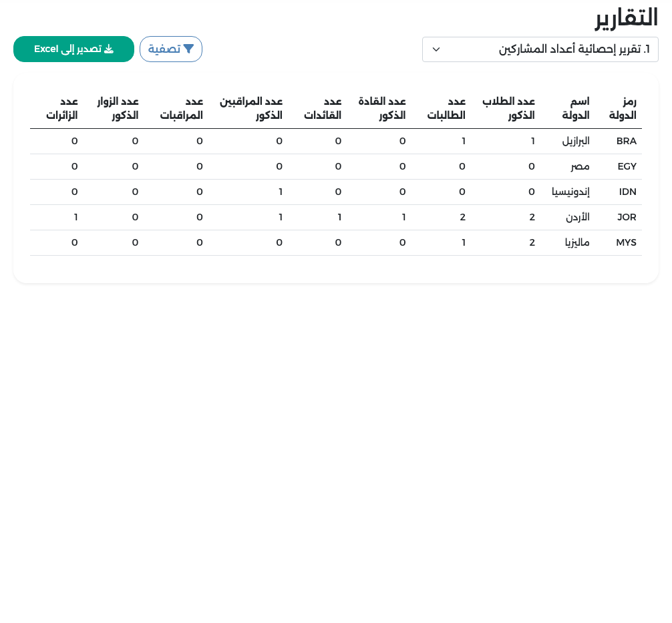Click female visitors count in JOR row

tap(75, 217)
